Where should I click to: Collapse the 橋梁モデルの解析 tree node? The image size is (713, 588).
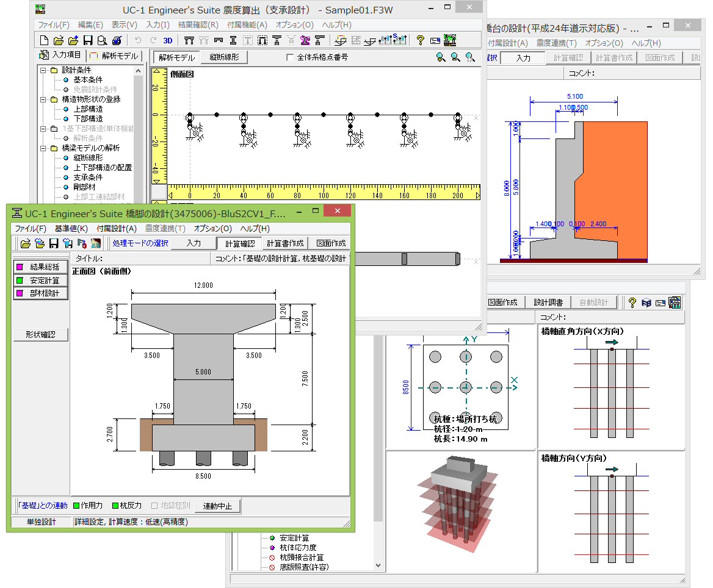coord(43,148)
